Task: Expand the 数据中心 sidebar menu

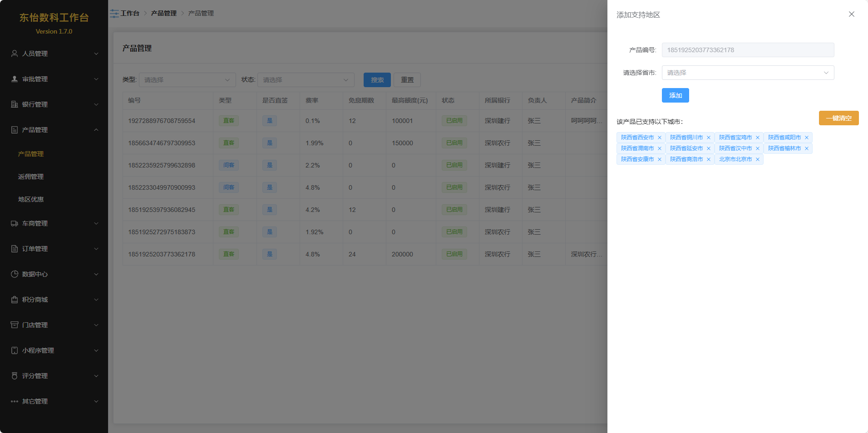Action: click(54, 274)
